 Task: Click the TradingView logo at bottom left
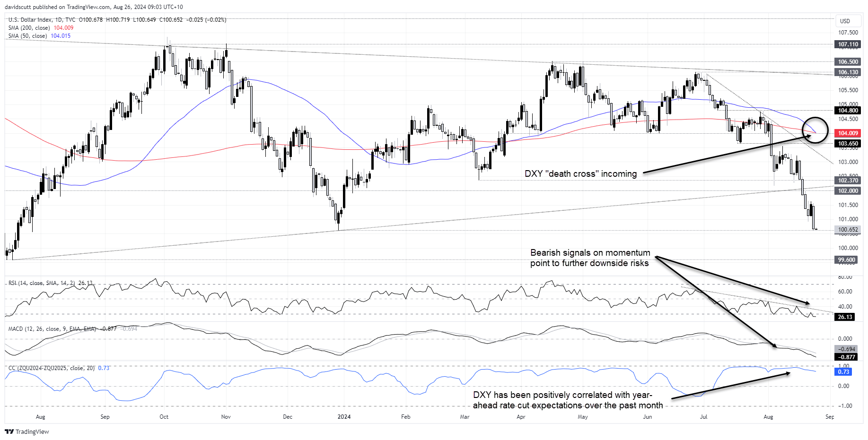pos(27,431)
